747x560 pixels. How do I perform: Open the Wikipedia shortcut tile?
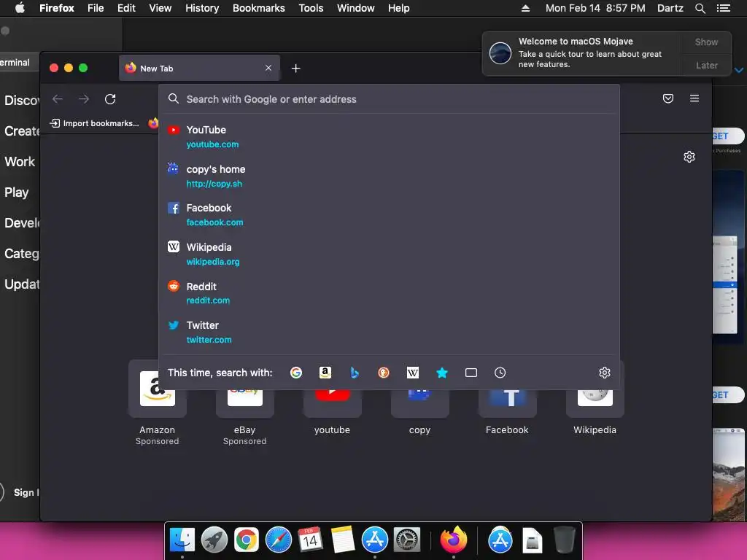pyautogui.click(x=595, y=402)
